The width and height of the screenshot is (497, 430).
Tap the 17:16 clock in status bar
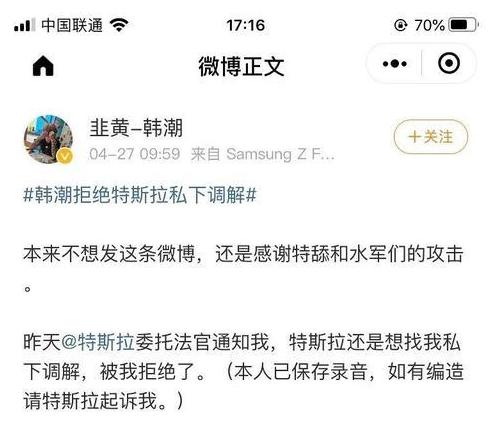246,25
